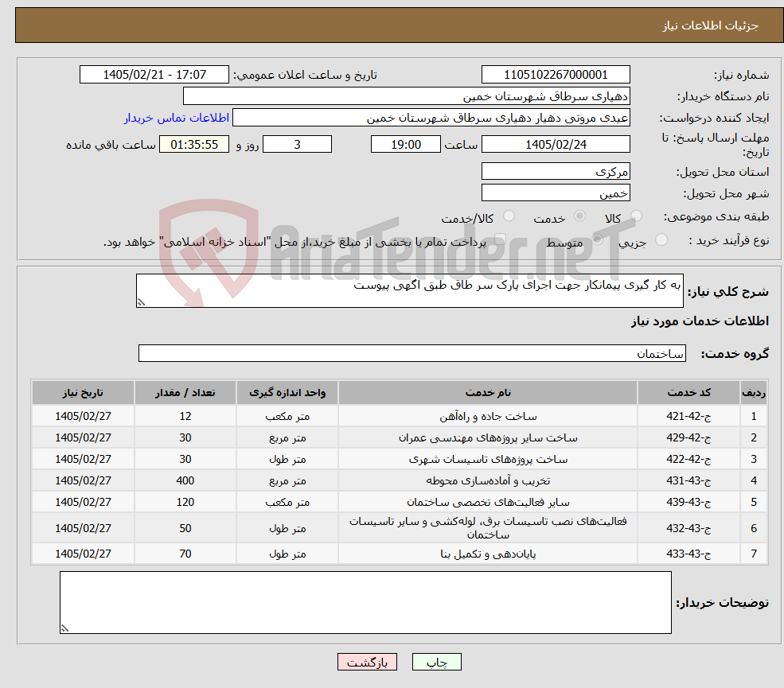Click the گروه خدمت field ساختمان
784x688 pixels.
pos(412,353)
